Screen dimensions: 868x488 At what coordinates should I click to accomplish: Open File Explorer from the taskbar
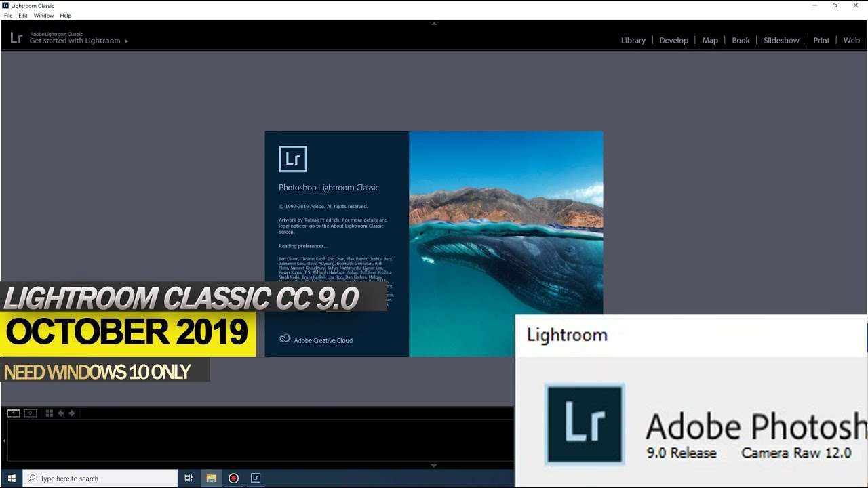(x=212, y=479)
